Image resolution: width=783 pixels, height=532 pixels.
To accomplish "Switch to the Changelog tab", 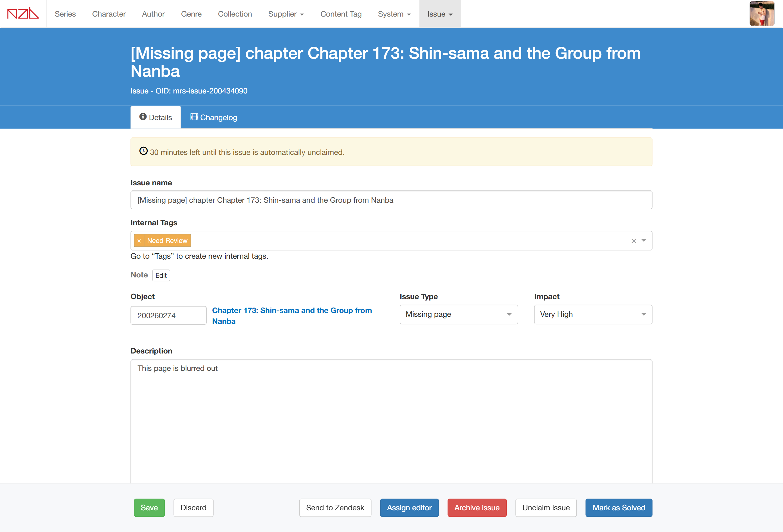I will coord(214,117).
